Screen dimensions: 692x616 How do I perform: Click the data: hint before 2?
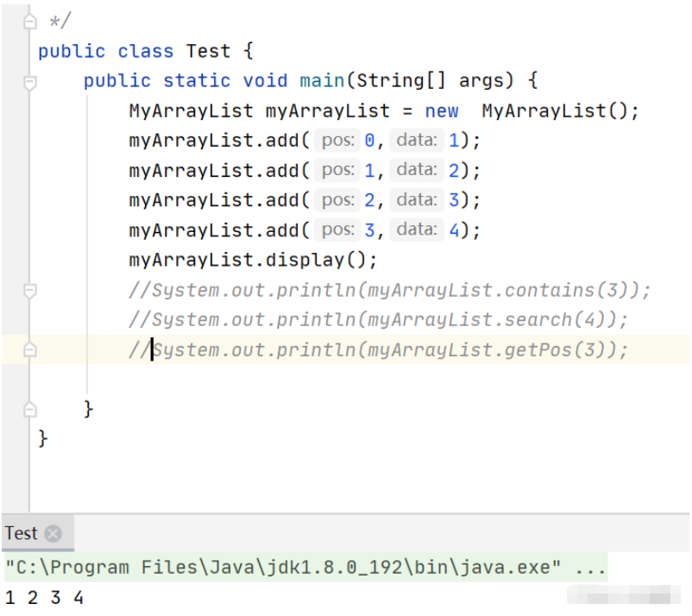click(417, 170)
